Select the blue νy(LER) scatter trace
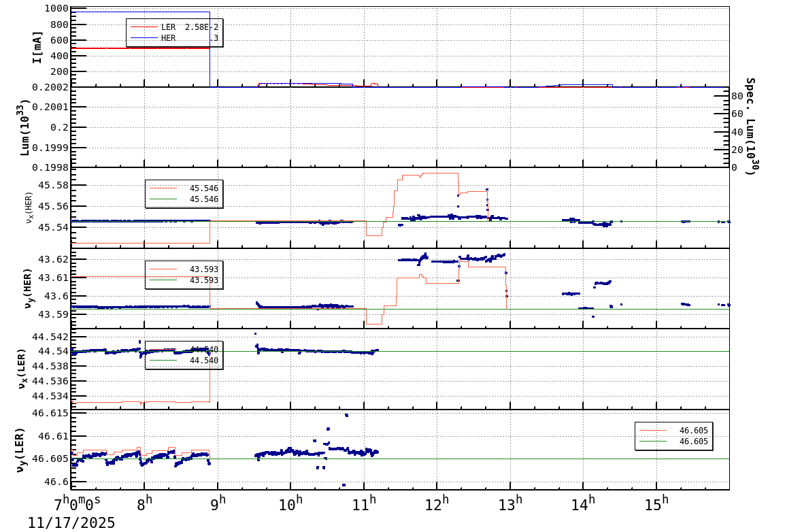The image size is (785, 532). click(306, 451)
